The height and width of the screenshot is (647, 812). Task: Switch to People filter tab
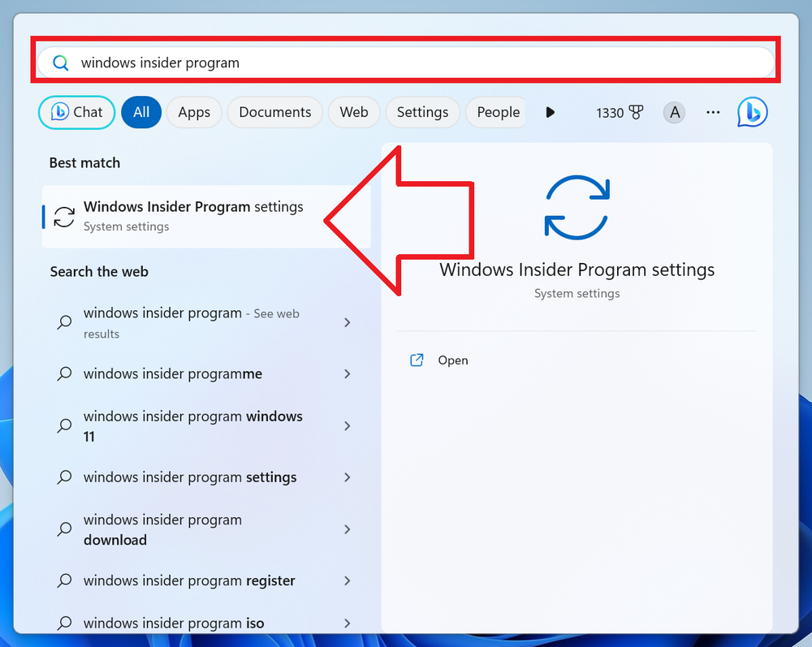pyautogui.click(x=495, y=112)
